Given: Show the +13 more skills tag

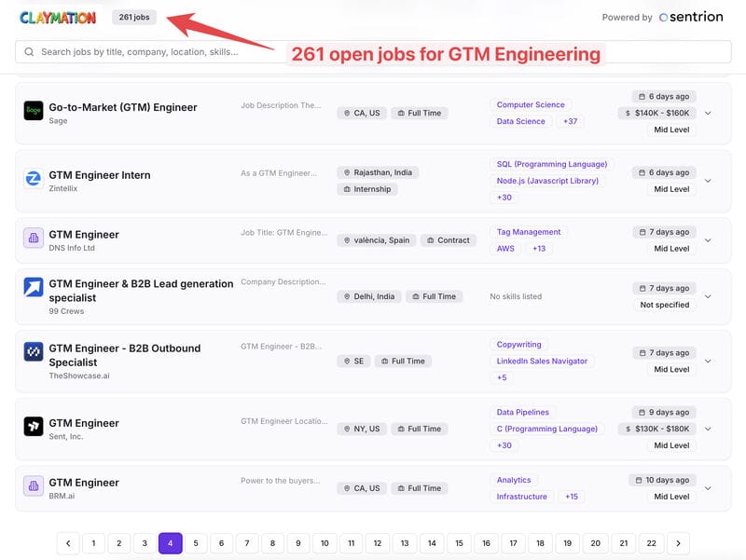Looking at the screenshot, I should pos(539,249).
